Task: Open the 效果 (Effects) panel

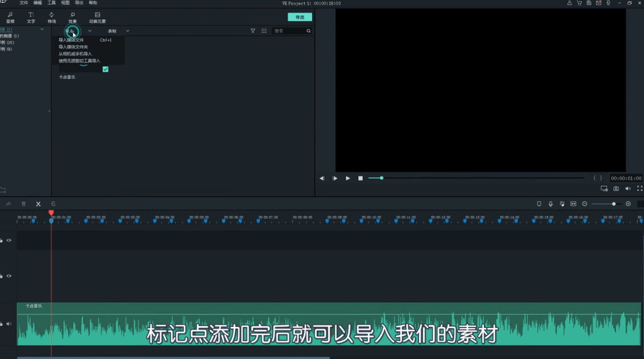Action: point(73,17)
